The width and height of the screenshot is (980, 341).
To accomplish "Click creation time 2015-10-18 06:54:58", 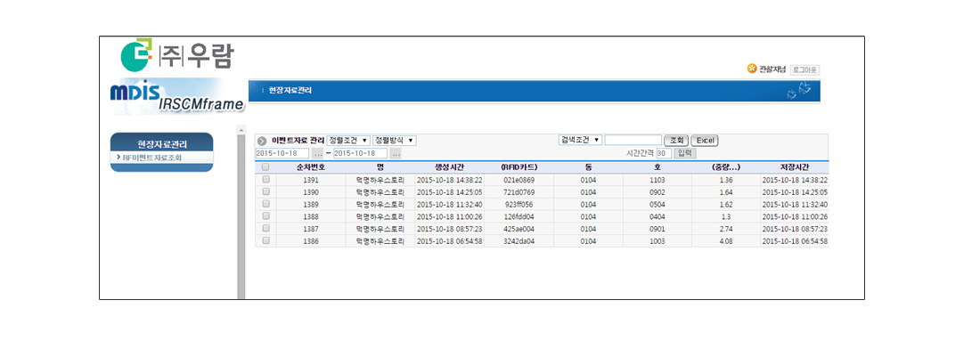I will (449, 240).
